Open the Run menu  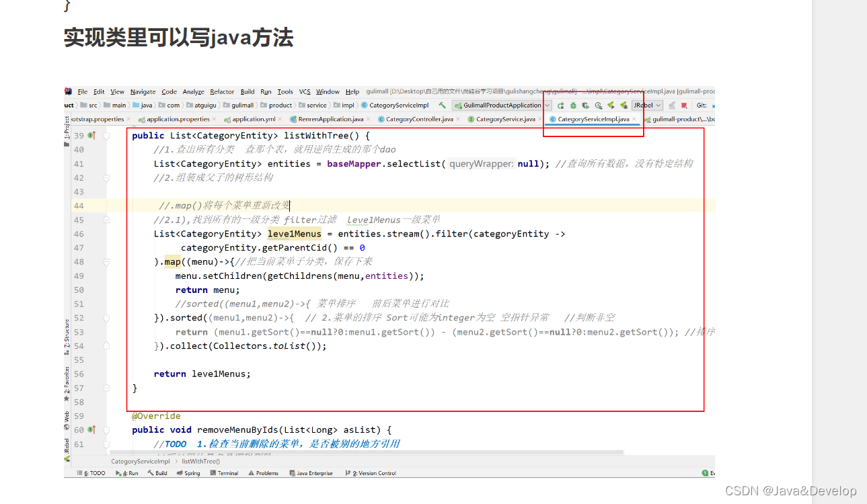(x=266, y=91)
